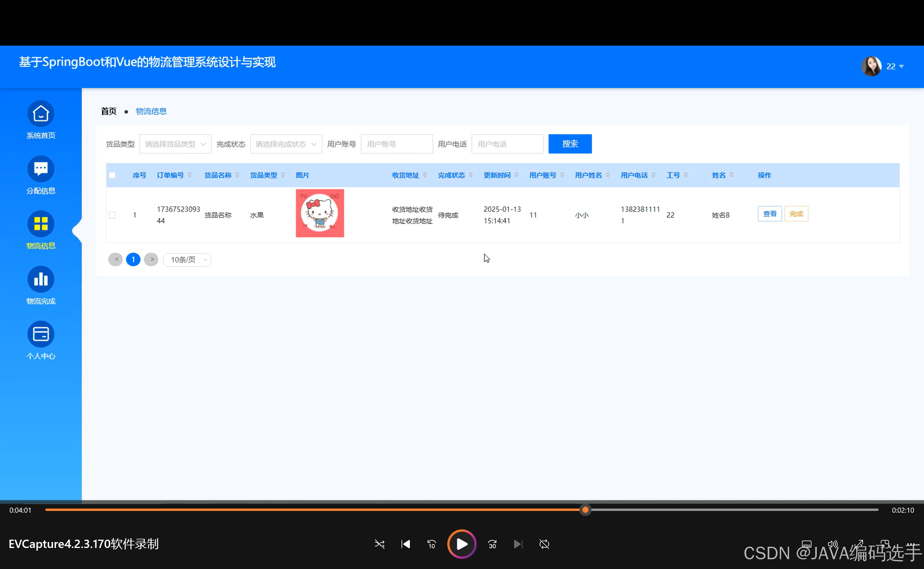Click the 姓名8 name cell

click(721, 215)
